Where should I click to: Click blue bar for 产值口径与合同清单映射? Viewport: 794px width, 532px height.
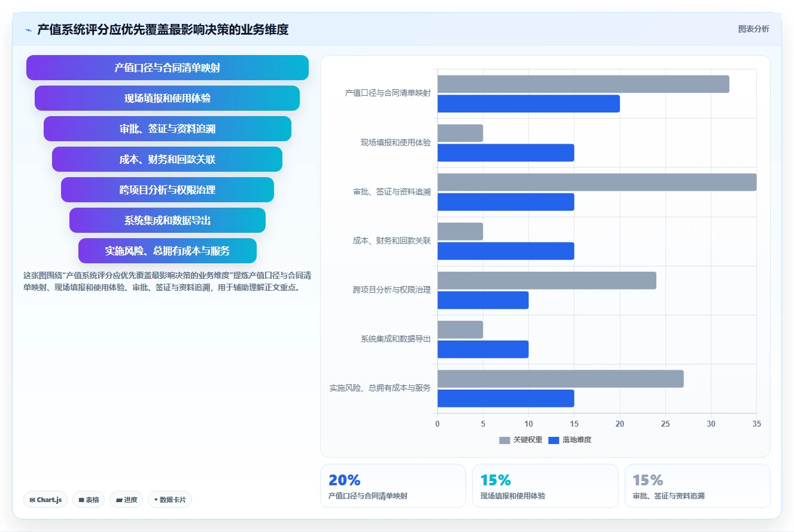pyautogui.click(x=528, y=104)
